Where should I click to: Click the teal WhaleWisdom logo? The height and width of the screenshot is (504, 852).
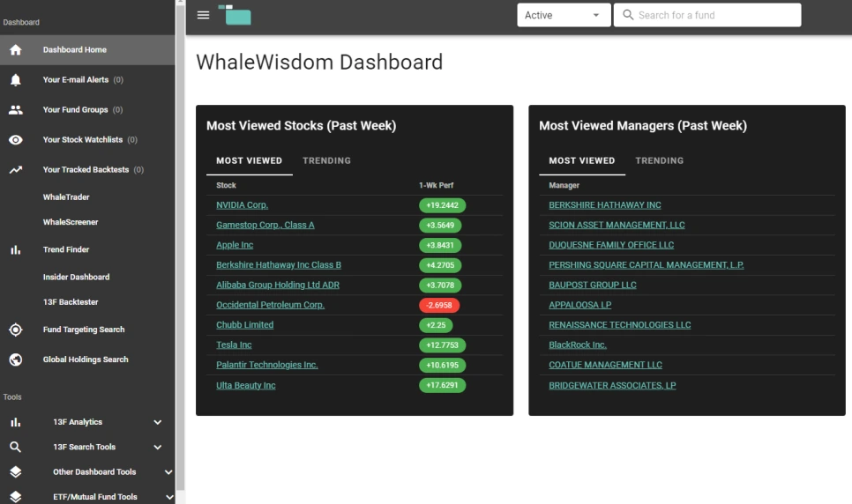pyautogui.click(x=235, y=15)
